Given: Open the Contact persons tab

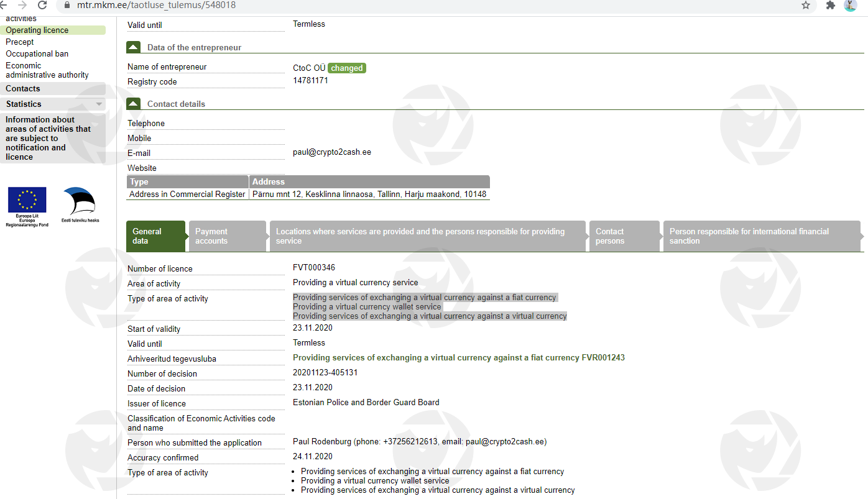Looking at the screenshot, I should (624, 236).
